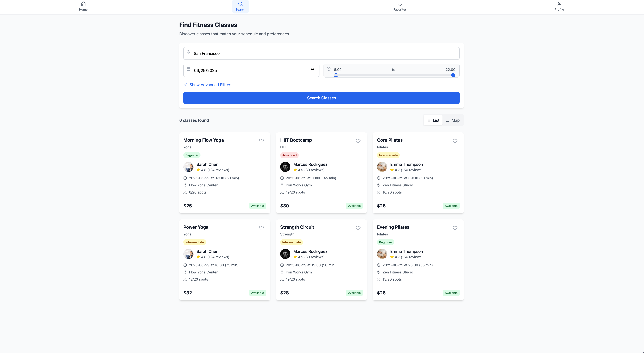
Task: Click the 22:00 end time slider handle
Action: coord(453,75)
